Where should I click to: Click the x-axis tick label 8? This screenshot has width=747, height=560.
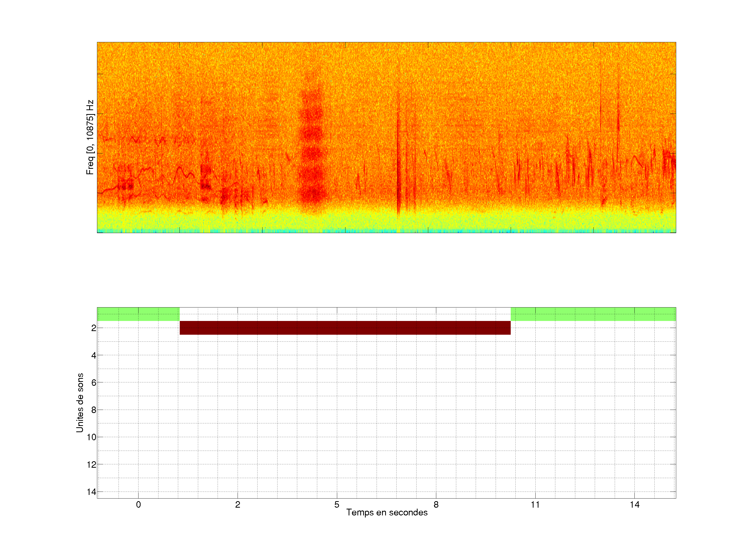coord(436,505)
